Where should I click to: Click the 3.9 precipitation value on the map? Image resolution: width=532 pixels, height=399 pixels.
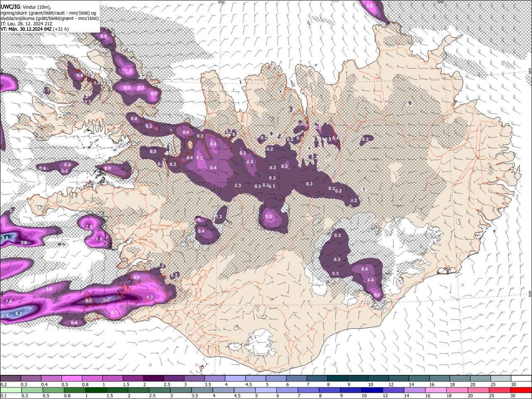click(24, 243)
